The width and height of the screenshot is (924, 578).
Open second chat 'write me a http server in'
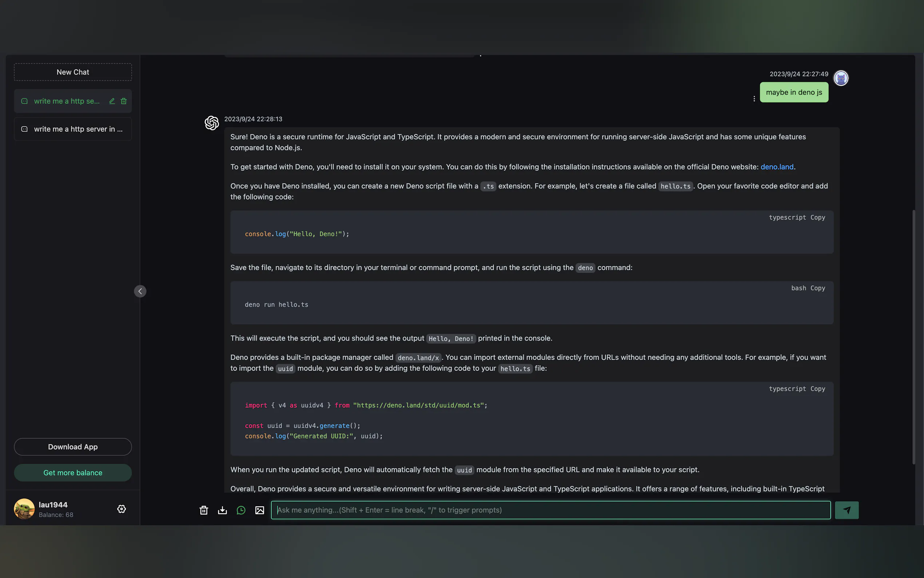click(x=78, y=129)
